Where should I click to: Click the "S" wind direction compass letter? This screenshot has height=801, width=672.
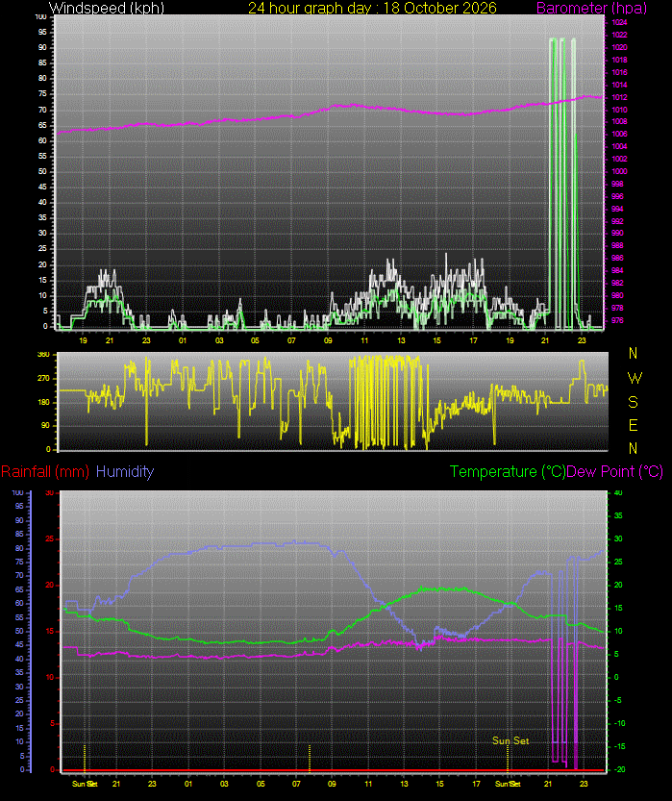pyautogui.click(x=634, y=402)
